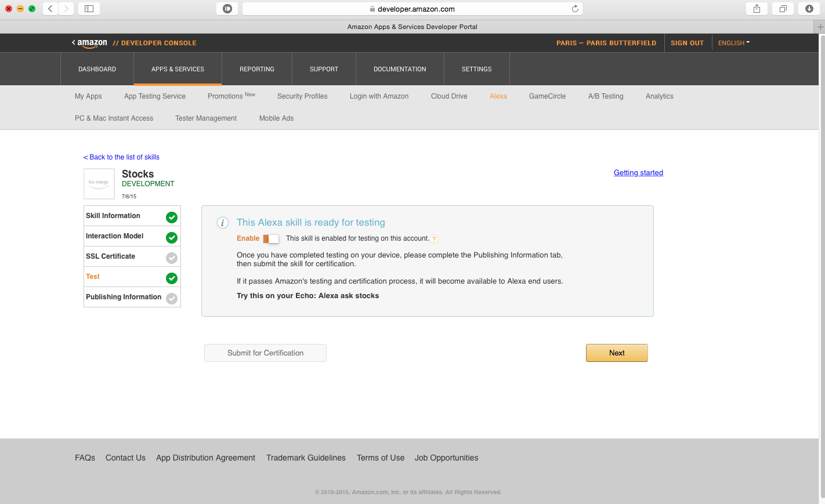The image size is (825, 504).
Task: Open GameCircle section
Action: [547, 96]
